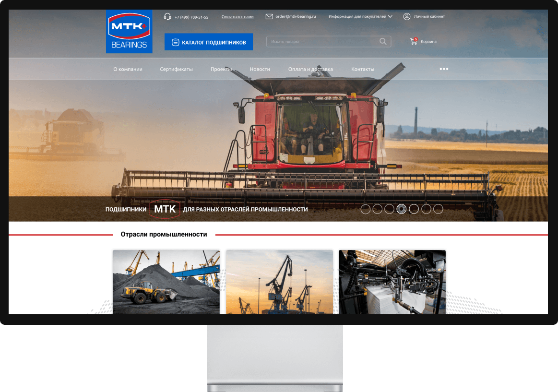Click the list icon in catalog button
Screen dimensions: 558x392
point(175,42)
